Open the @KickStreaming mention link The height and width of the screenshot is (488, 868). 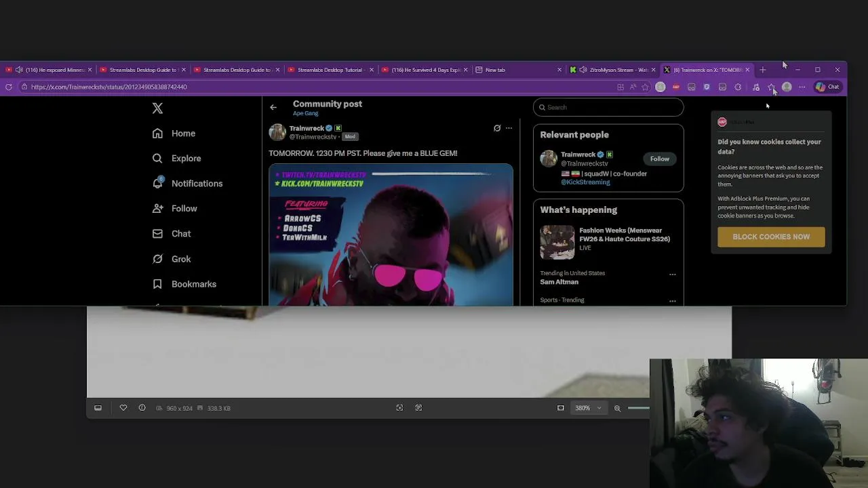click(585, 182)
